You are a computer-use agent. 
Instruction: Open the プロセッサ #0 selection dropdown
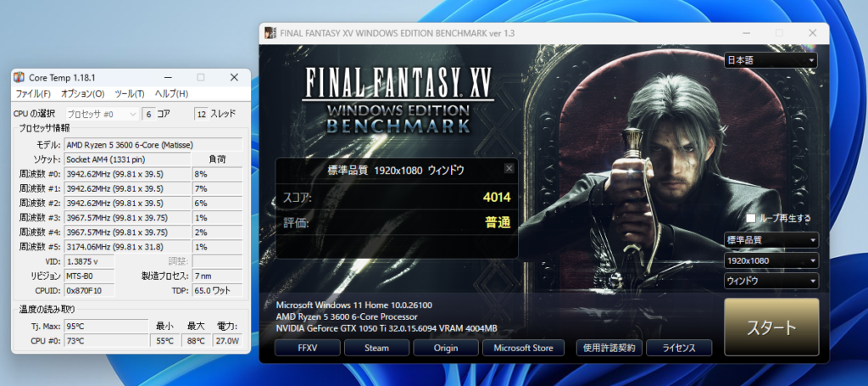pyautogui.click(x=101, y=114)
